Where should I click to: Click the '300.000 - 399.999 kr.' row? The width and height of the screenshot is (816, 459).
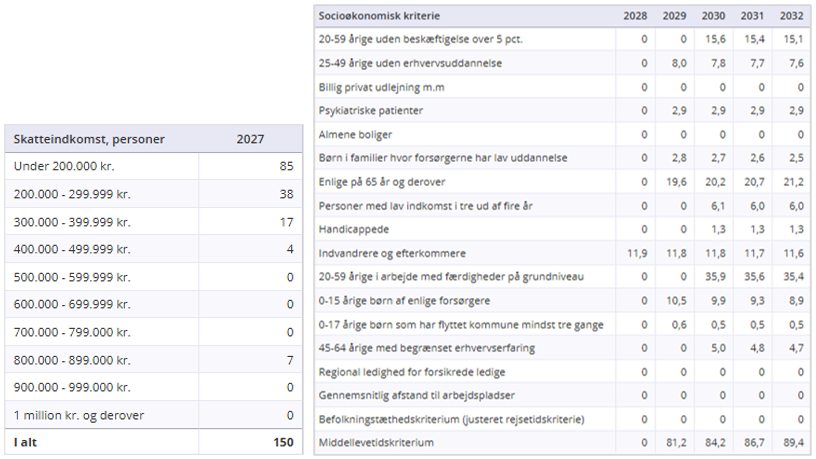pyautogui.click(x=72, y=222)
